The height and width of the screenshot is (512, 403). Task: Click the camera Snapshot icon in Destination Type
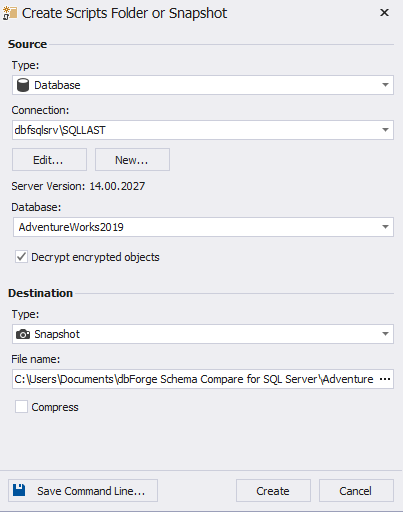click(x=23, y=334)
